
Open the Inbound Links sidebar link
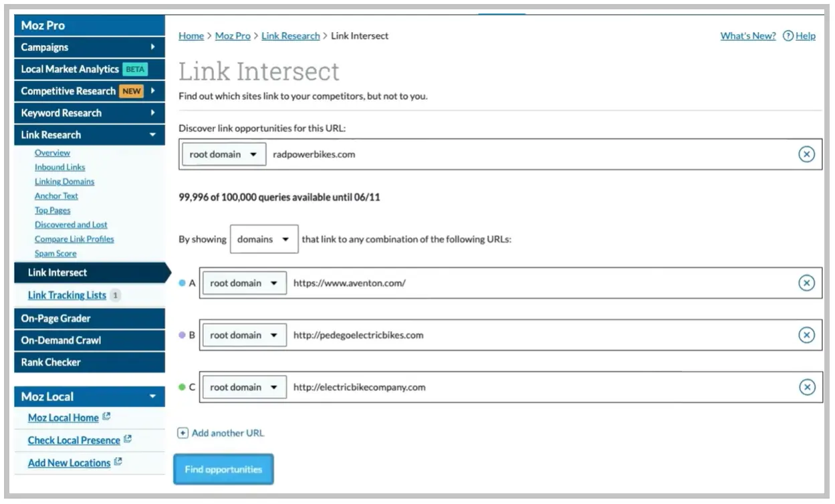(x=60, y=167)
